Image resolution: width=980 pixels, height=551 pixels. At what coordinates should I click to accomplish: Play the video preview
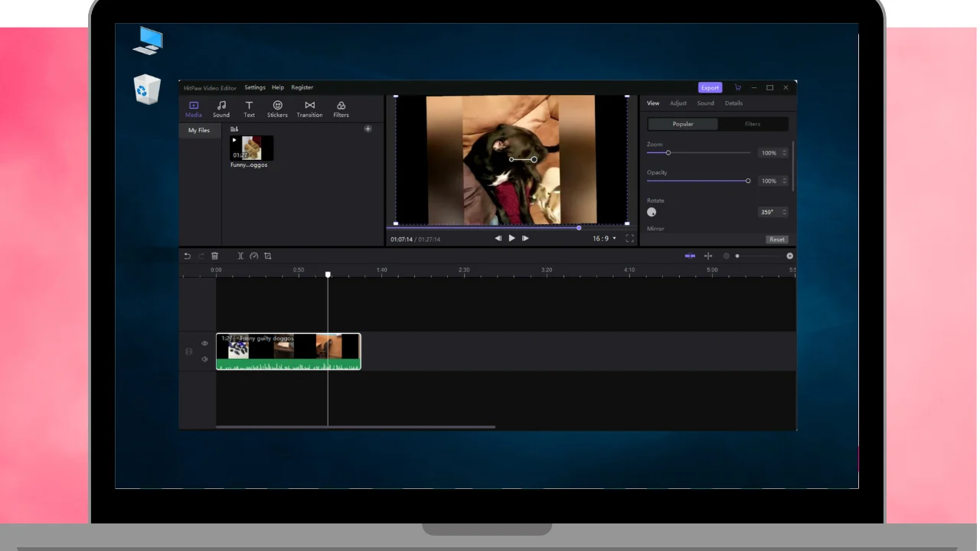point(511,238)
